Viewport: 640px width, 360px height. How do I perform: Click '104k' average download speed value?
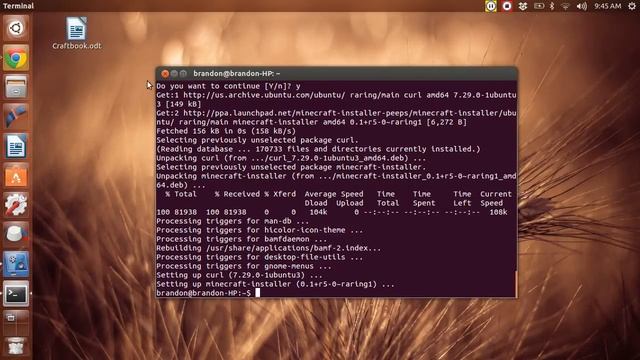(x=318, y=212)
